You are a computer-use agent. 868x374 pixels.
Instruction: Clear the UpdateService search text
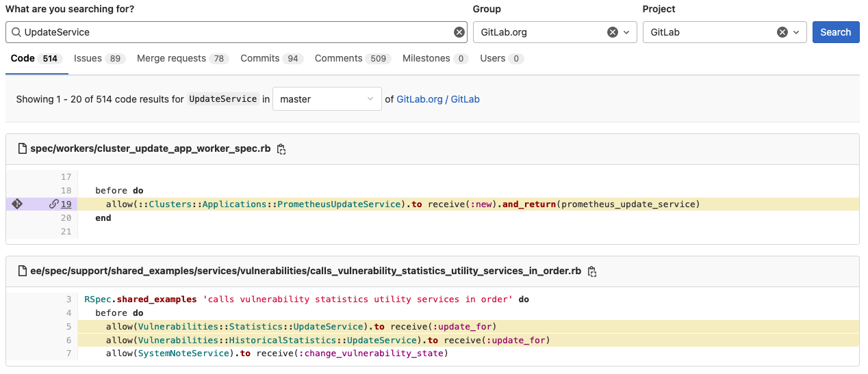pos(459,32)
